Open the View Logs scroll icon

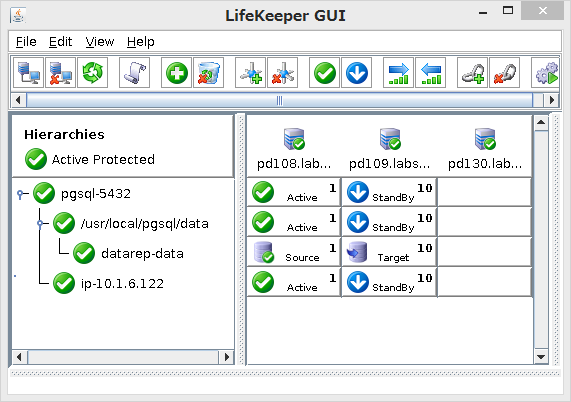tap(134, 73)
